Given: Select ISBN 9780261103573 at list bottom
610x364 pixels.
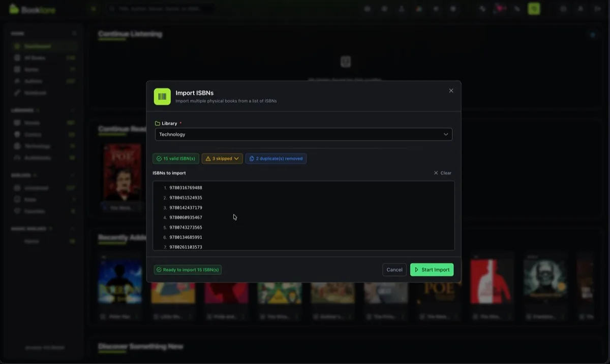Looking at the screenshot, I should coord(186,247).
